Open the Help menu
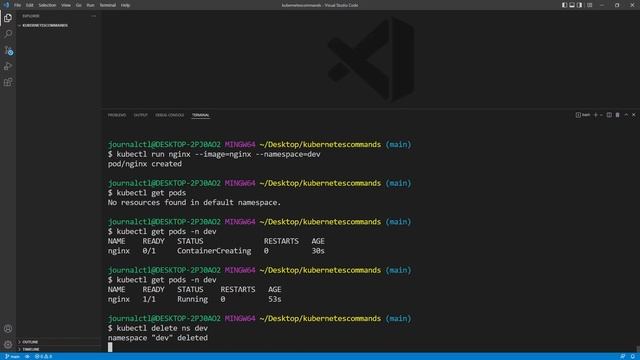Image resolution: width=640 pixels, height=360 pixels. pyautogui.click(x=125, y=5)
